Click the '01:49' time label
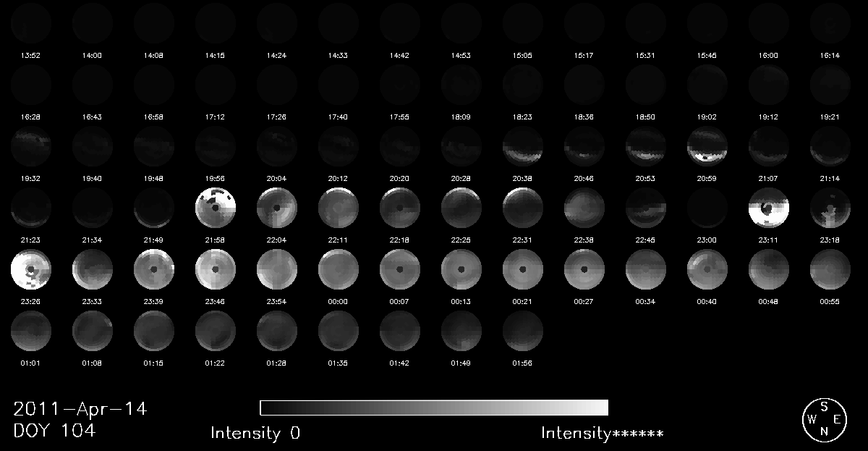Image resolution: width=868 pixels, height=451 pixels. coord(461,363)
